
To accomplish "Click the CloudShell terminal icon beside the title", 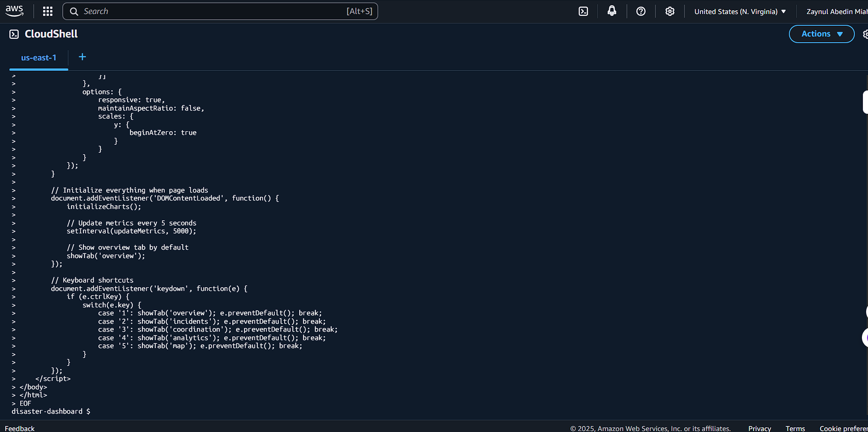I will 14,34.
